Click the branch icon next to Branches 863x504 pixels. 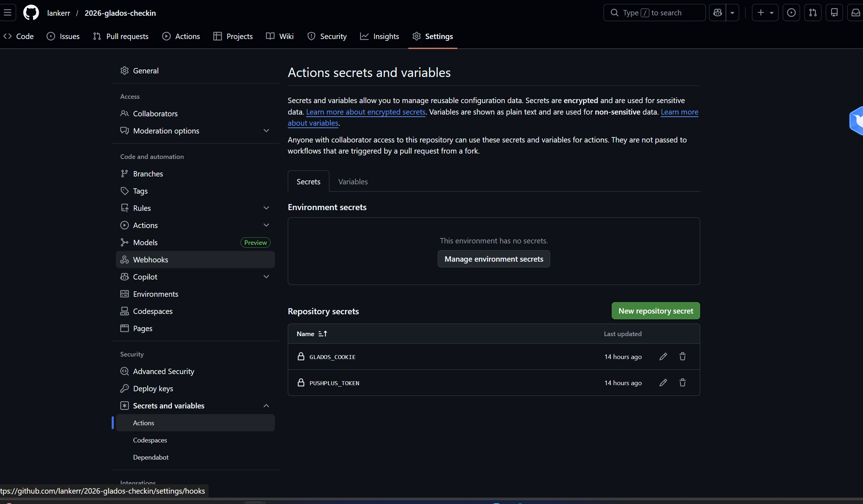(x=125, y=174)
